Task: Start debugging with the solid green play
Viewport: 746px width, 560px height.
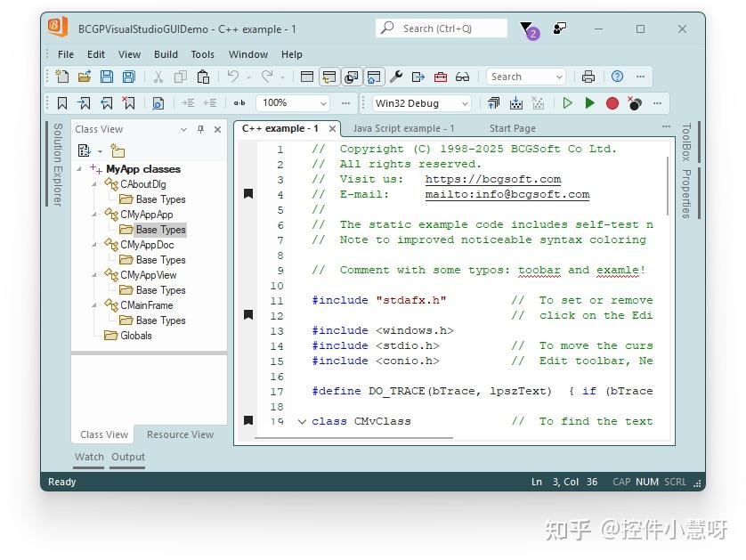Action: tap(589, 103)
